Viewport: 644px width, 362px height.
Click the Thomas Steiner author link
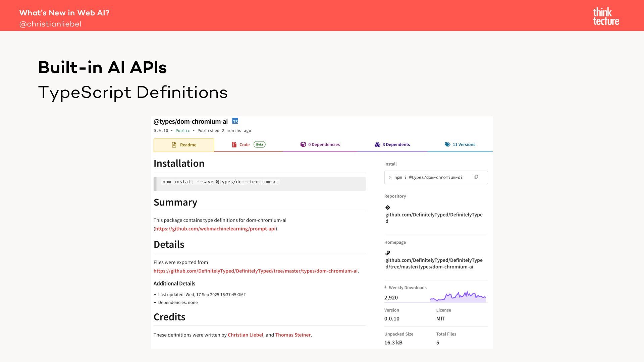292,335
